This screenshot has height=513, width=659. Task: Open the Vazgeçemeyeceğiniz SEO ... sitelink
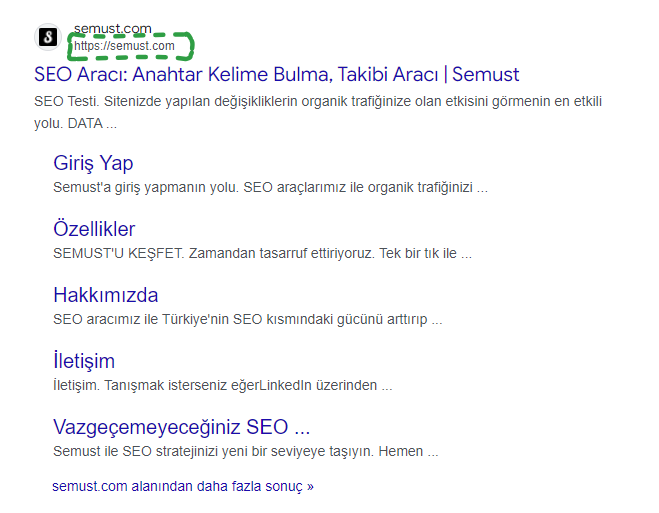182,427
